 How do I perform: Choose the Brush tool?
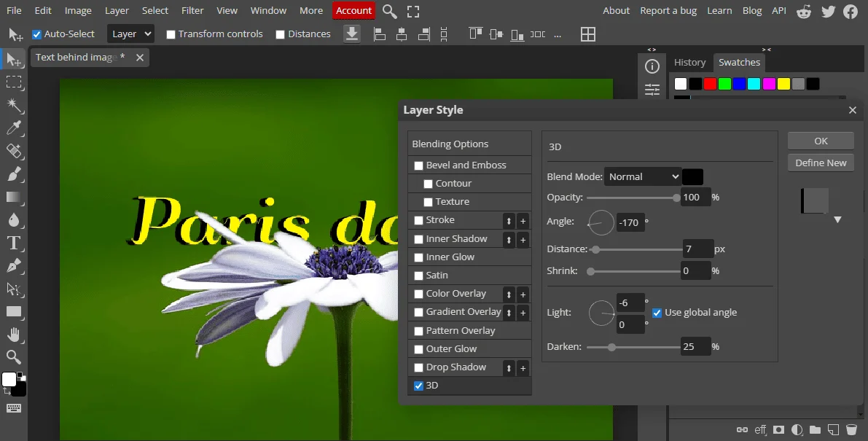coord(13,174)
